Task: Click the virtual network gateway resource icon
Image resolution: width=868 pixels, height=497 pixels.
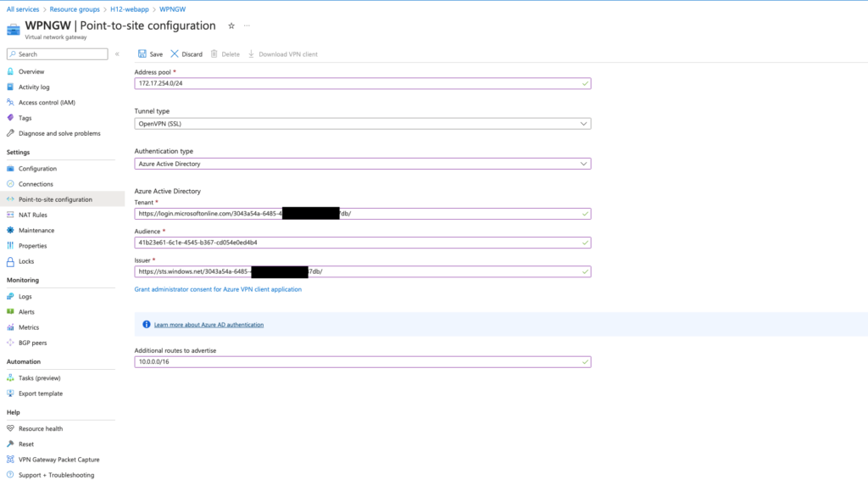Action: tap(14, 29)
